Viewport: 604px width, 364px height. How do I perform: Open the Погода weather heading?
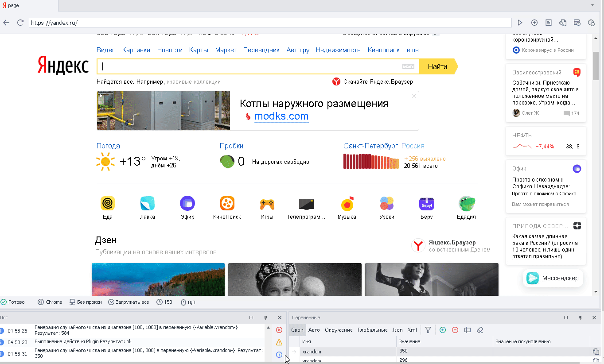tap(108, 146)
